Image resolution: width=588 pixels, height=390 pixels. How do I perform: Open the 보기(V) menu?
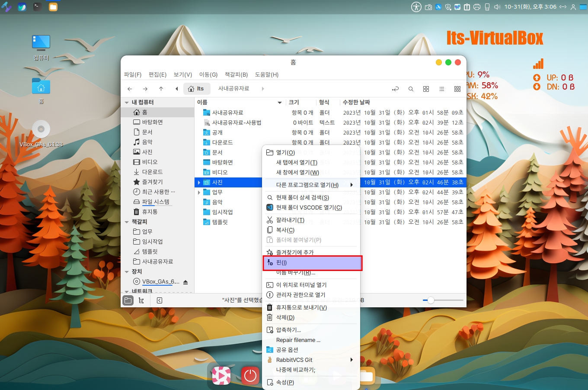click(182, 74)
